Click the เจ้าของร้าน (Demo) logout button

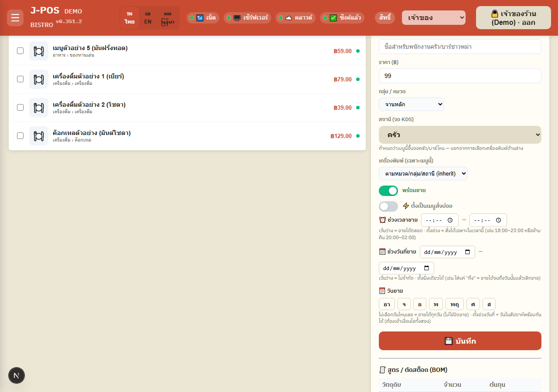[x=514, y=18]
